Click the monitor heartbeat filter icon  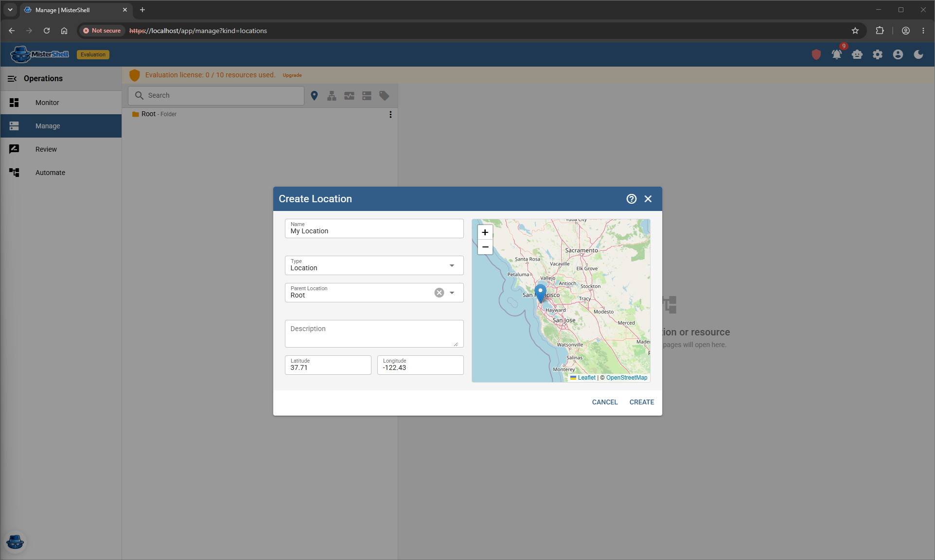[349, 96]
